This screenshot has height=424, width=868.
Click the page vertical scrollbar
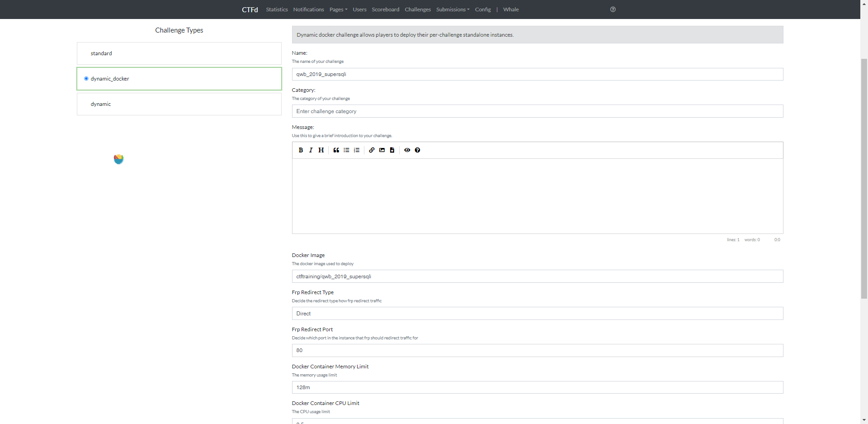[x=864, y=179]
